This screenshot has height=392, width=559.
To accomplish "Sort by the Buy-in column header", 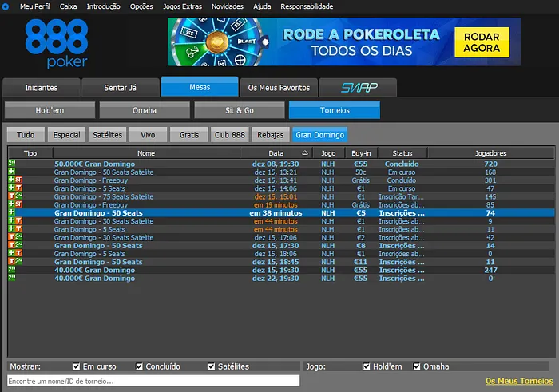I will (361, 153).
